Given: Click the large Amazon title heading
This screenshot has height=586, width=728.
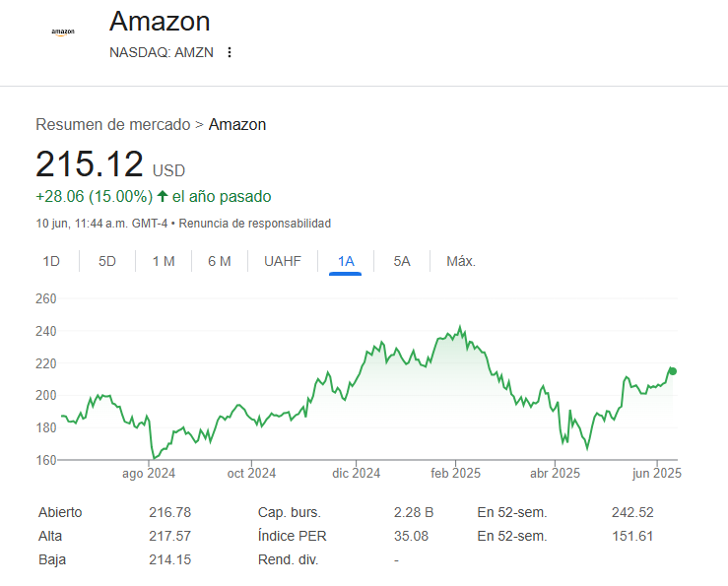Looking at the screenshot, I should pyautogui.click(x=160, y=21).
